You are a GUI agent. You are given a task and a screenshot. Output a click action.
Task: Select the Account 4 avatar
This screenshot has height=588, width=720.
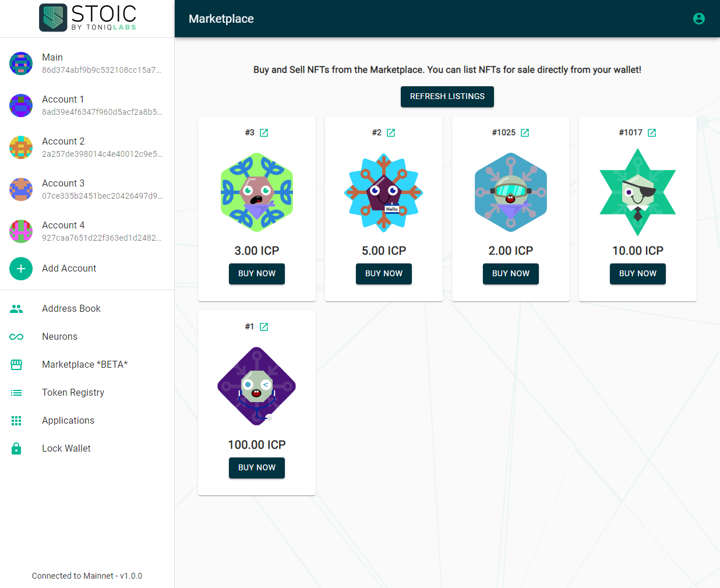[21, 231]
